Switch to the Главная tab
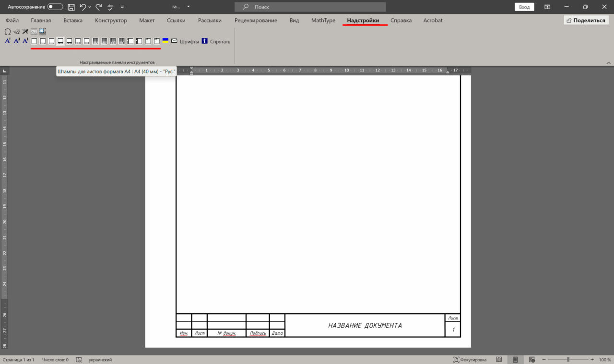Viewport: 614px width, 364px height. coord(41,21)
